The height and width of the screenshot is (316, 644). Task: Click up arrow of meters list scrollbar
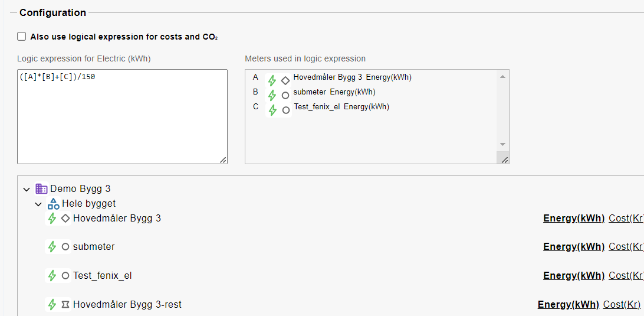click(x=502, y=77)
